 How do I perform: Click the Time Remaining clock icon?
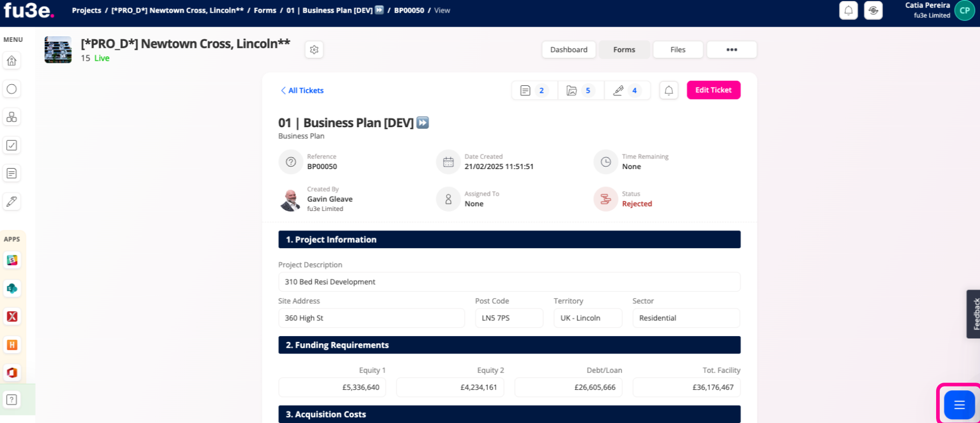[x=606, y=162]
